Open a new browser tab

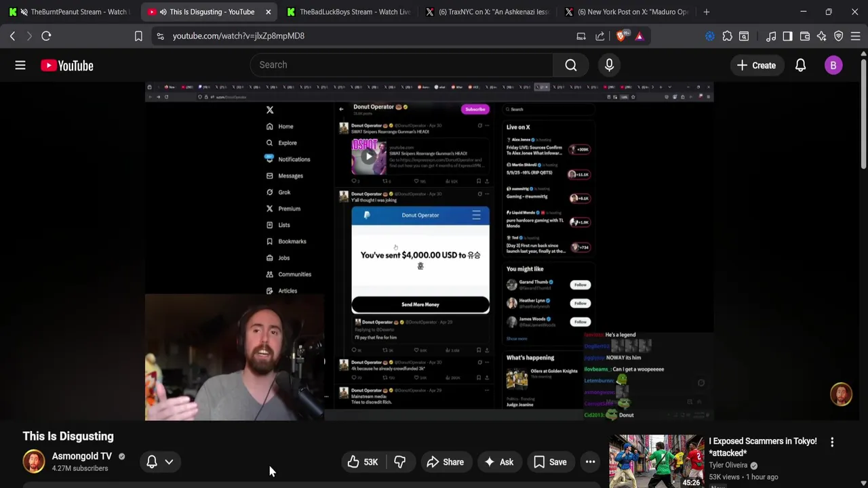tap(707, 12)
